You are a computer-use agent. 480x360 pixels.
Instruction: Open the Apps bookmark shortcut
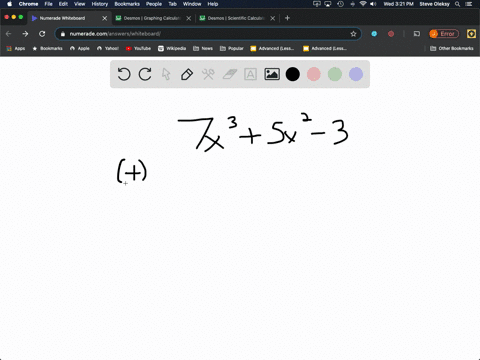(x=16, y=48)
